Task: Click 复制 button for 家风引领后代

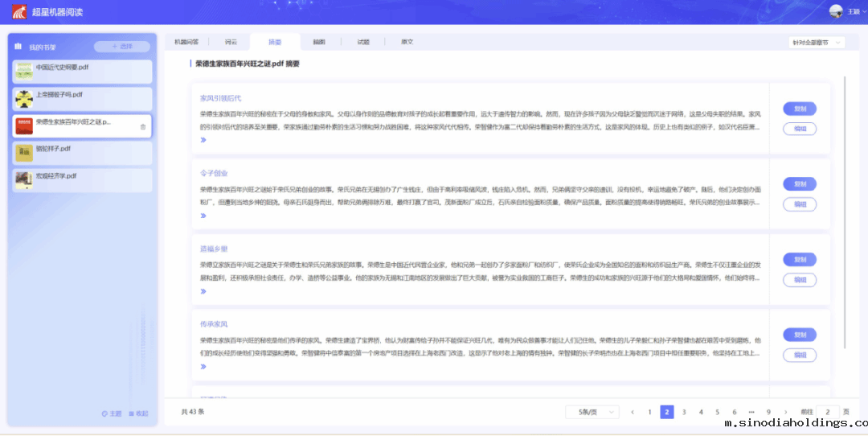Action: pos(799,109)
